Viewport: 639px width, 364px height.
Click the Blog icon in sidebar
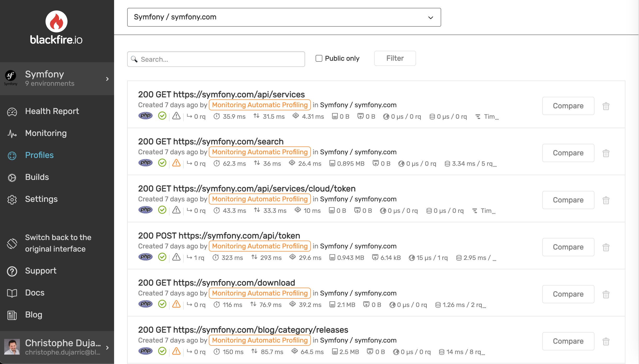coord(12,315)
